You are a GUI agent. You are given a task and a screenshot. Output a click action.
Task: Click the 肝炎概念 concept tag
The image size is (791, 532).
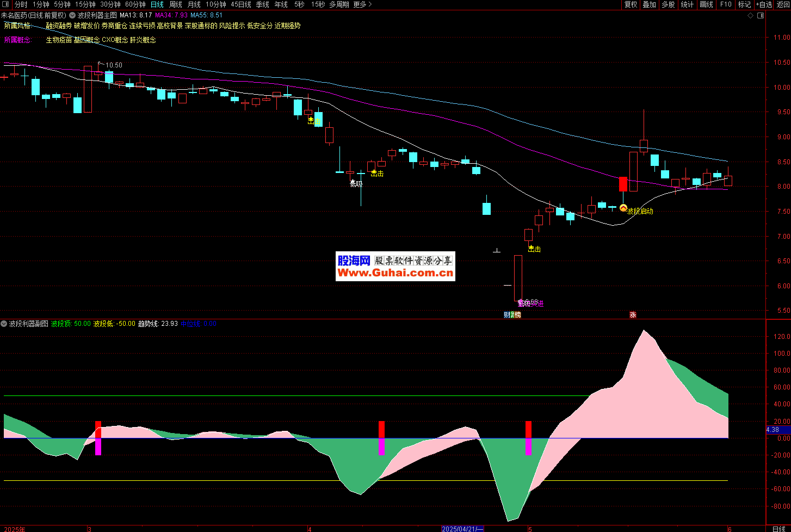143,40
